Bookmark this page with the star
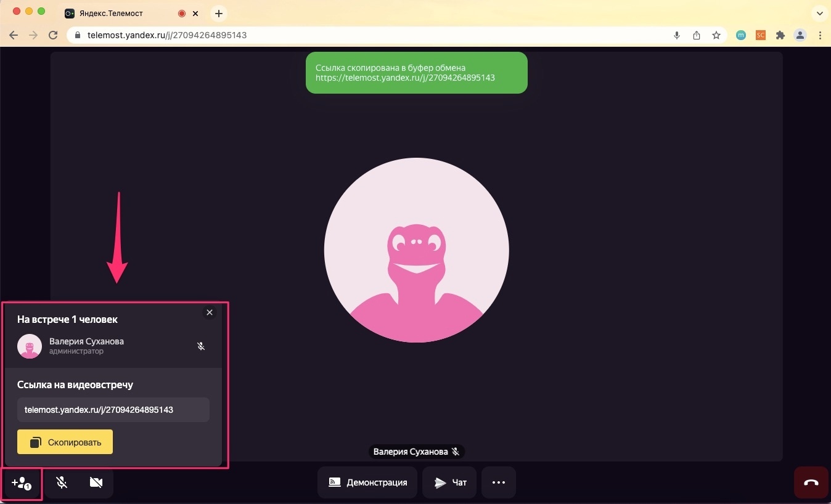831x504 pixels. point(716,35)
